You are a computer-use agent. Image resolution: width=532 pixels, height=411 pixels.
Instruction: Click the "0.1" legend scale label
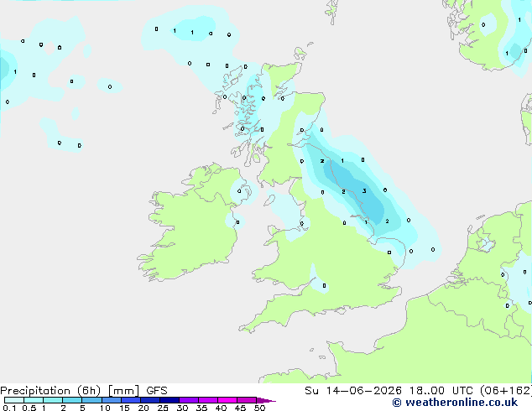(9, 408)
